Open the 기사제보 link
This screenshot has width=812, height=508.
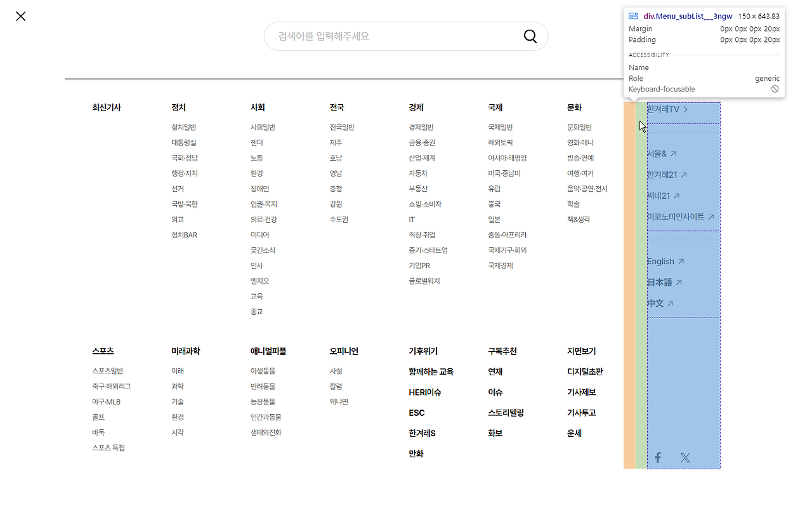click(582, 392)
